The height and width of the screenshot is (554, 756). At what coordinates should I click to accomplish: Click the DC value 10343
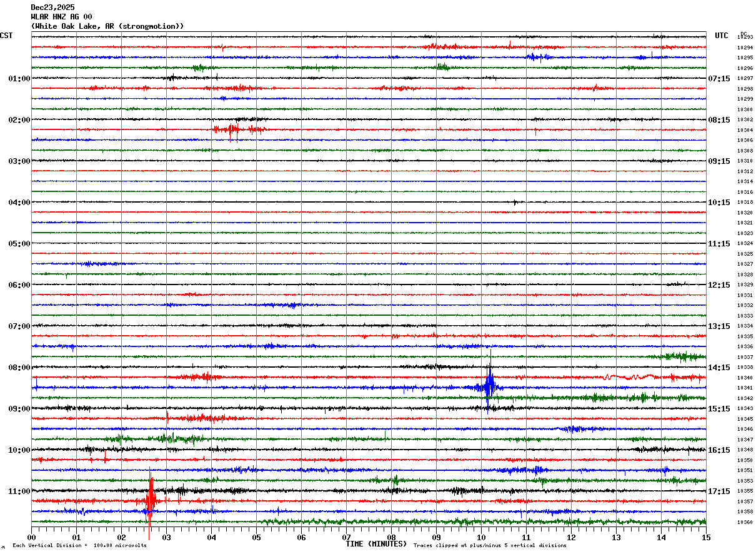[x=745, y=408]
